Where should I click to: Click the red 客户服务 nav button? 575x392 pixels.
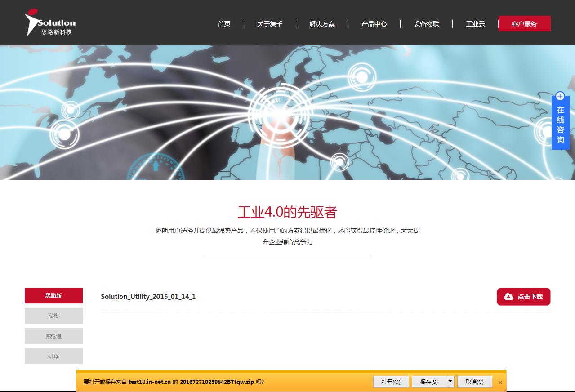click(524, 24)
